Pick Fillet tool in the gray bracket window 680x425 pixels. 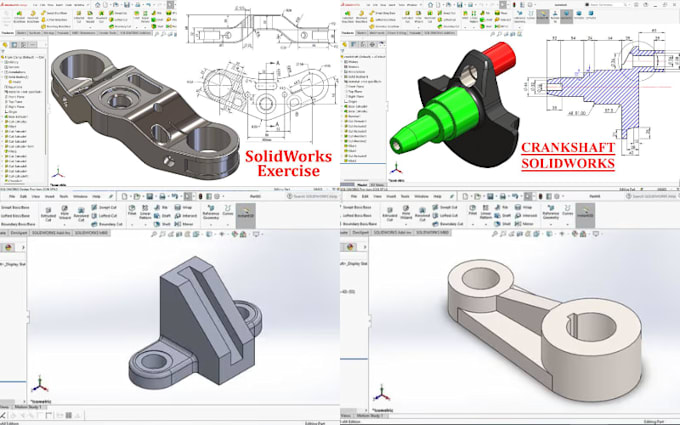[132, 210]
